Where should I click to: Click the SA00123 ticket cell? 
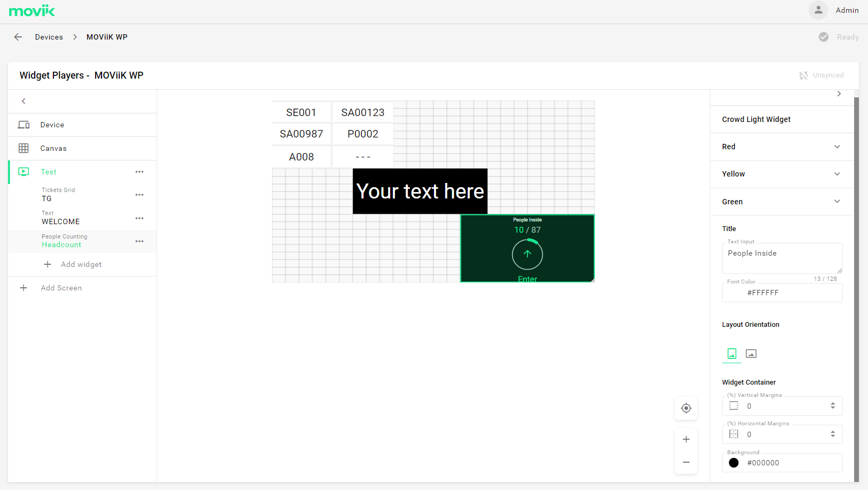click(363, 112)
